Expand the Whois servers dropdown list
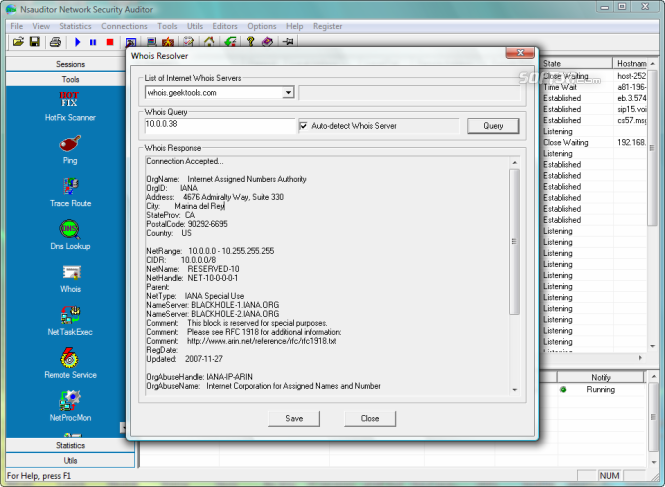Viewport: 665px width, 487px height. 288,92
